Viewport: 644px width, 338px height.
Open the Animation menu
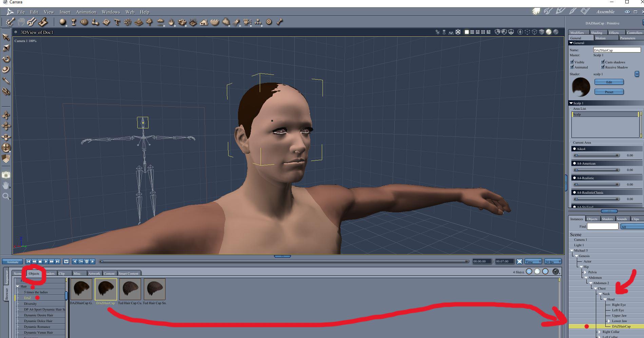point(86,12)
